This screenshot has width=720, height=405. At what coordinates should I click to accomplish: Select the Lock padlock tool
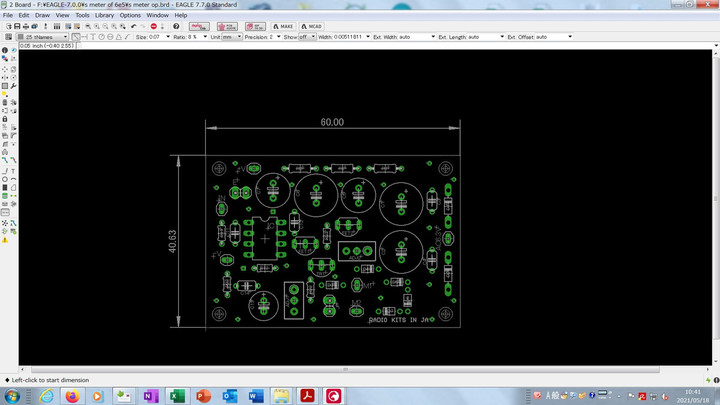[4, 119]
